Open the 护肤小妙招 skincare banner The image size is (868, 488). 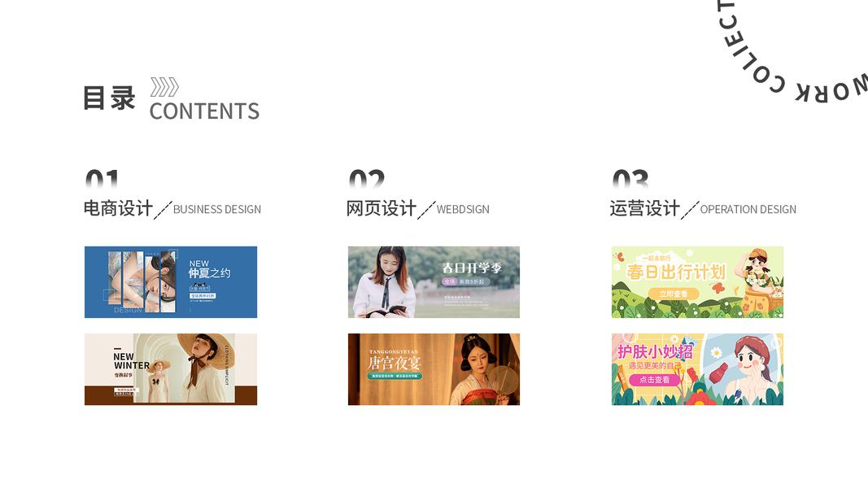point(697,369)
